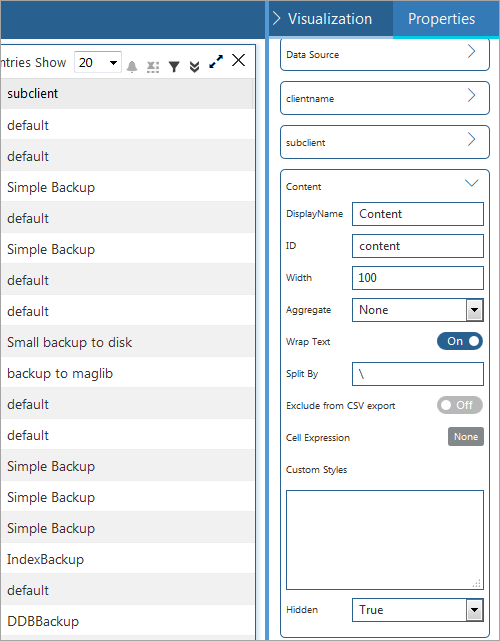Open the Aggregate dropdown

pyautogui.click(x=418, y=310)
